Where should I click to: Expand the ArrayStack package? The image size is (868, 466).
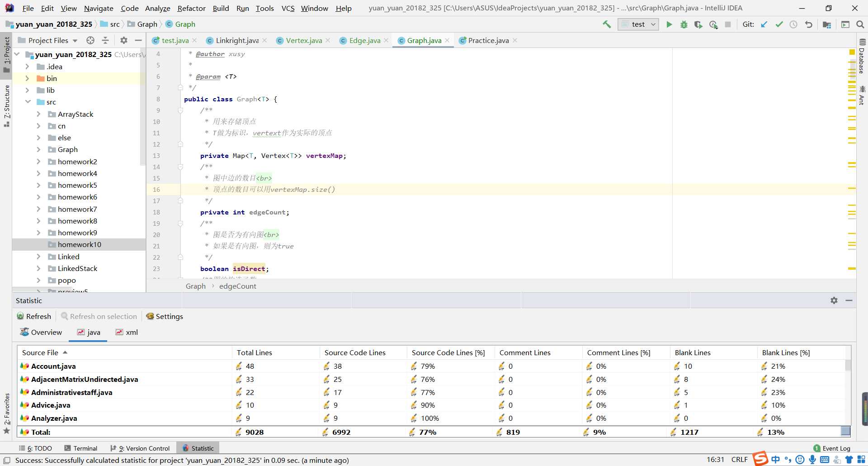pos(39,114)
